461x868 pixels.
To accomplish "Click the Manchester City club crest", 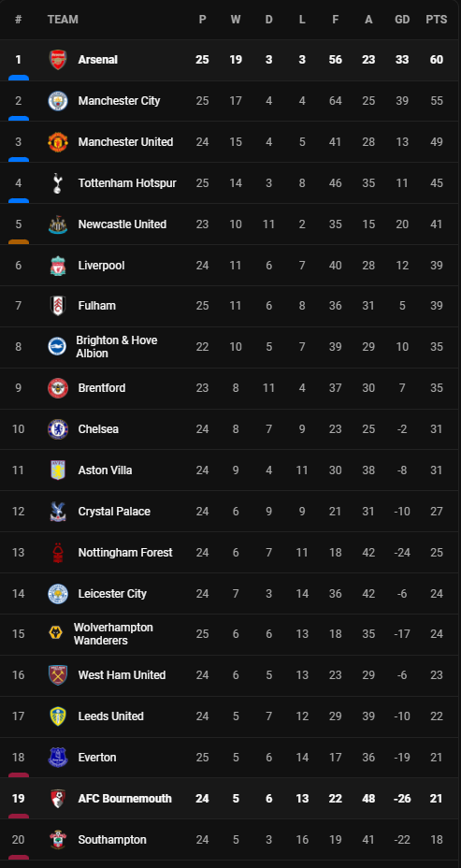I will pyautogui.click(x=58, y=101).
